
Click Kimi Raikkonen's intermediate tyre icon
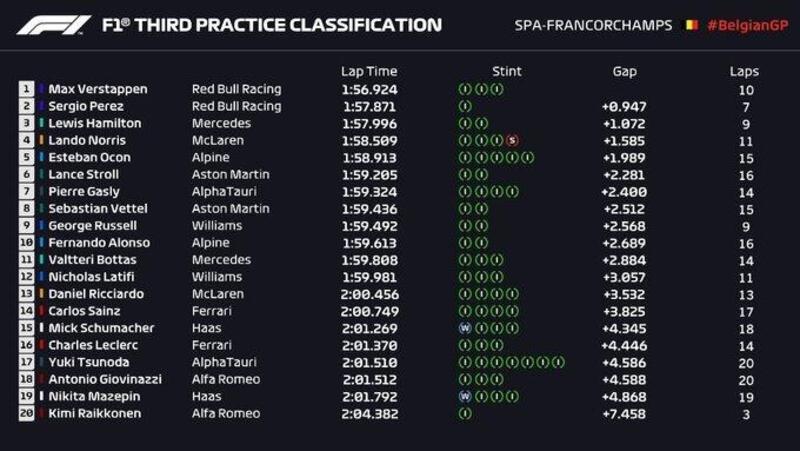pyautogui.click(x=464, y=413)
